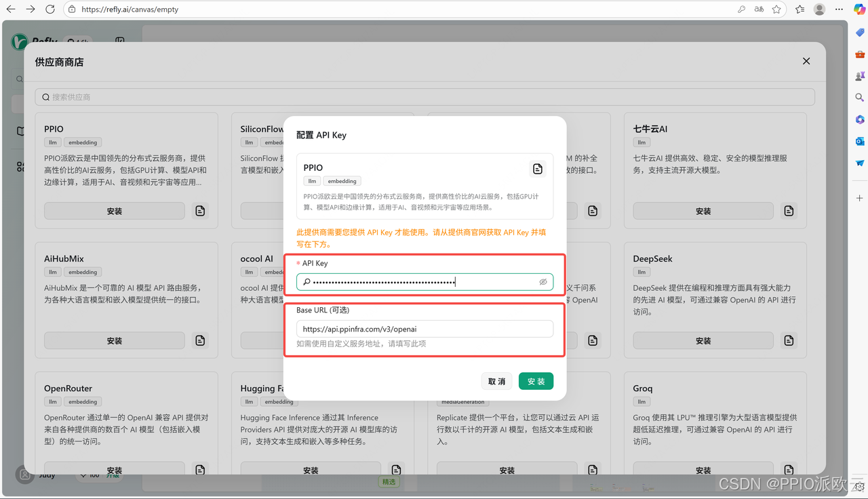Open Outlook icon in Edge sidebar
This screenshot has height=499, width=868.
pos(859,141)
